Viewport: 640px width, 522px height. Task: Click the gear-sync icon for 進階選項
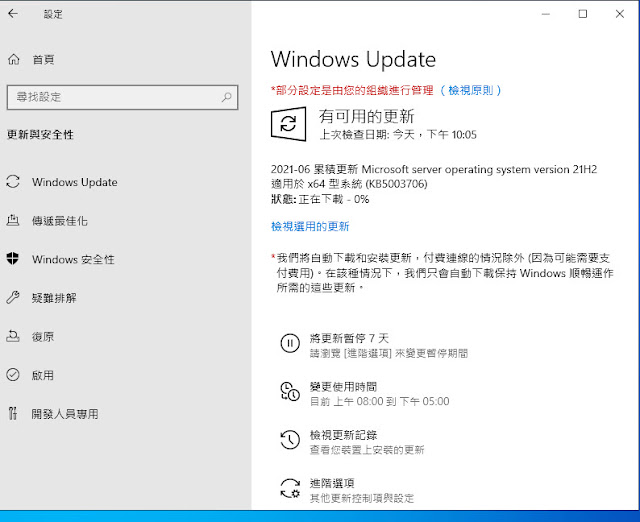[290, 488]
